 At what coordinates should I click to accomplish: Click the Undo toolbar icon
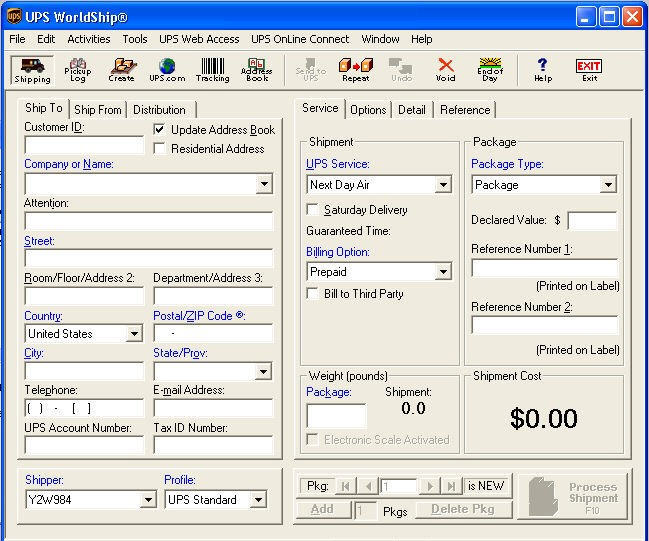[401, 70]
